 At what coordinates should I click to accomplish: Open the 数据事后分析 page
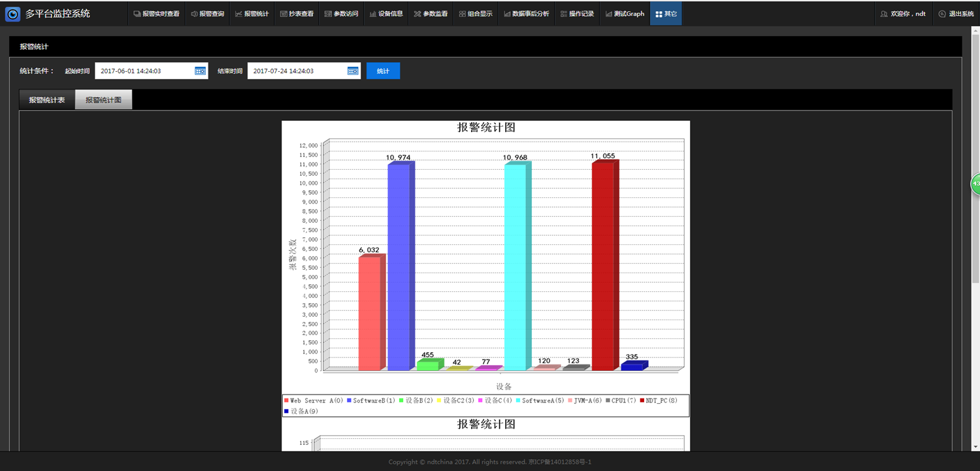(526, 14)
